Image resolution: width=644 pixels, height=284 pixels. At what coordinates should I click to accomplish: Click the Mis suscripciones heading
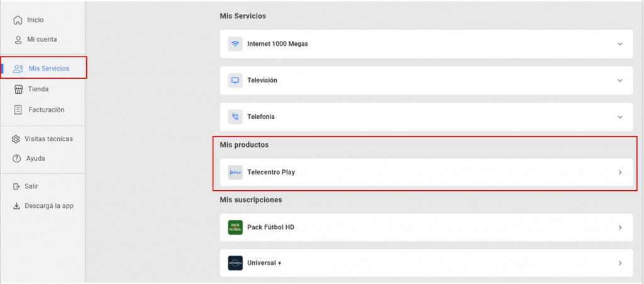point(251,200)
